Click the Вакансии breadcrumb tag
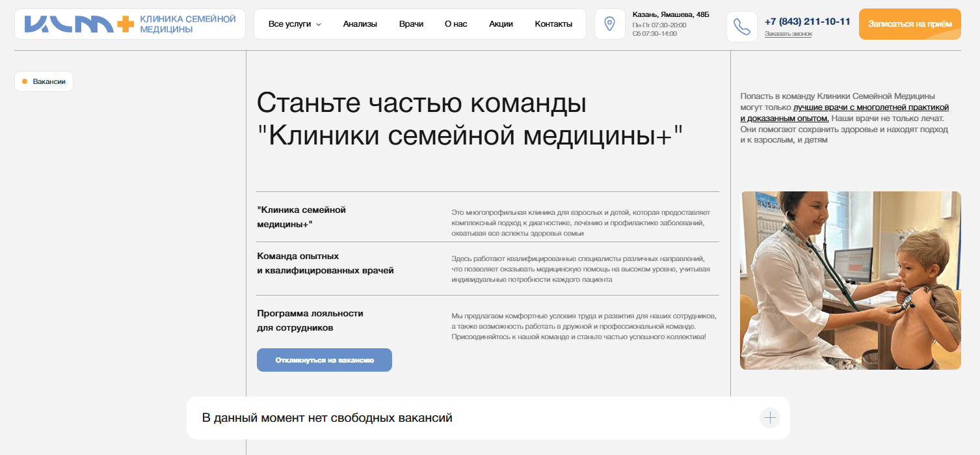The width and height of the screenshot is (980, 455). tap(44, 81)
